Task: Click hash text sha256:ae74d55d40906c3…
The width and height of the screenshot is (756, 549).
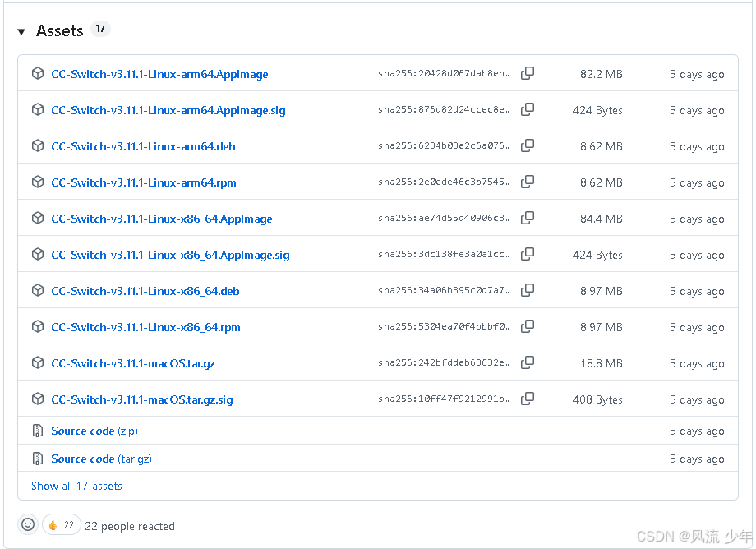Action: 444,218
